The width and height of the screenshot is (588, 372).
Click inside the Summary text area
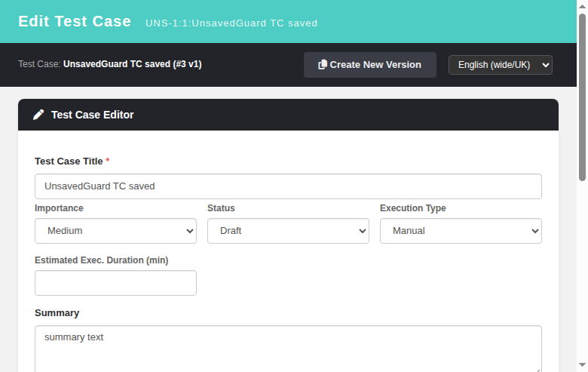[288, 349]
